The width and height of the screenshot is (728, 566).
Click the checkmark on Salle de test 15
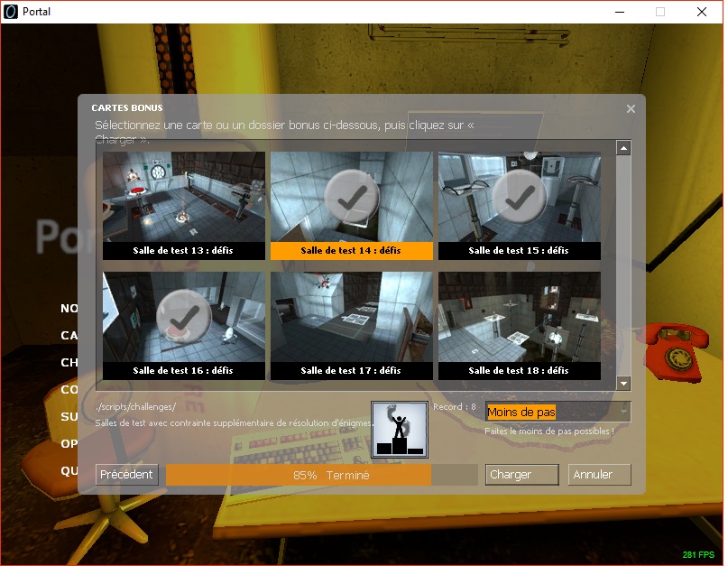(x=518, y=195)
